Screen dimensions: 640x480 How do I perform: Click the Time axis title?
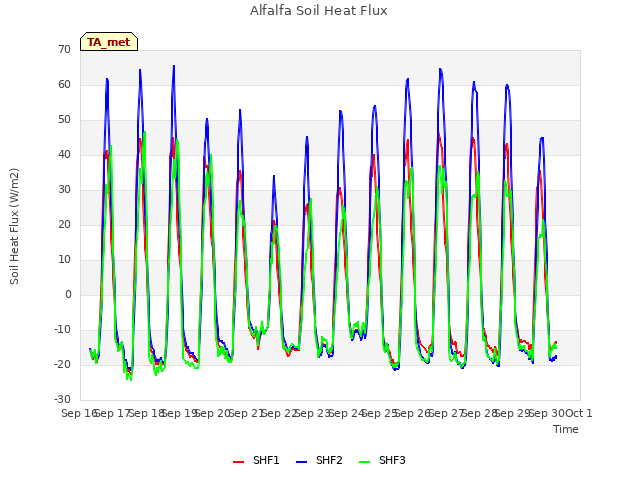coord(566,429)
